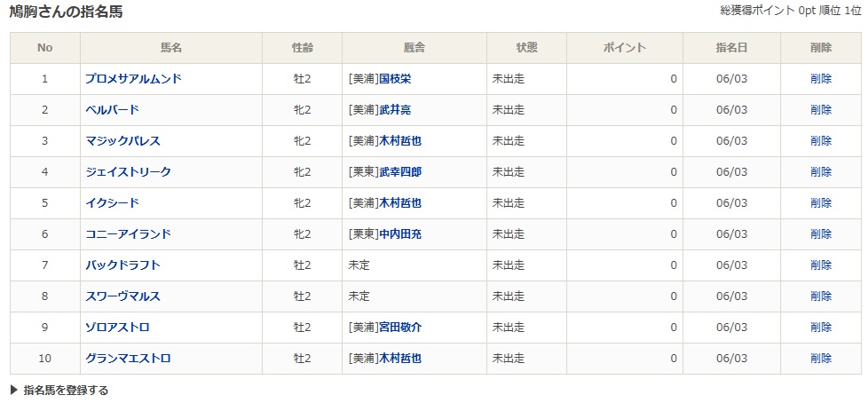Screen dimensions: 868x403
Task: Click trainer 宮田敬介 link
Action: tap(400, 328)
